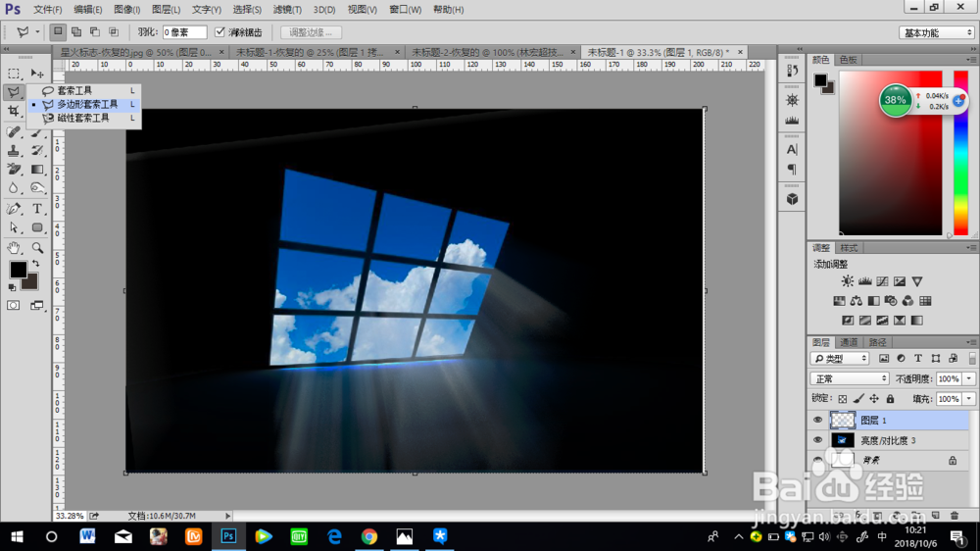Toggle Quick Mask mode icon
Image resolution: width=980 pixels, height=551 pixels.
(13, 305)
